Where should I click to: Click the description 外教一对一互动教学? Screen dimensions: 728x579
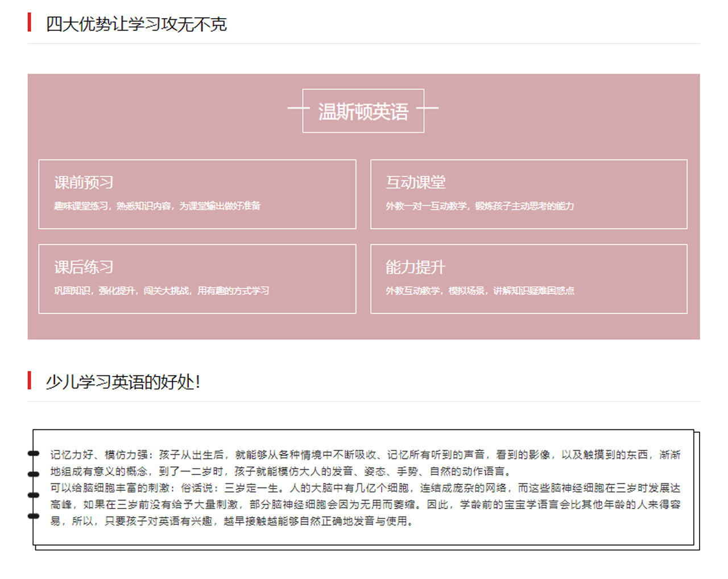tap(427, 206)
